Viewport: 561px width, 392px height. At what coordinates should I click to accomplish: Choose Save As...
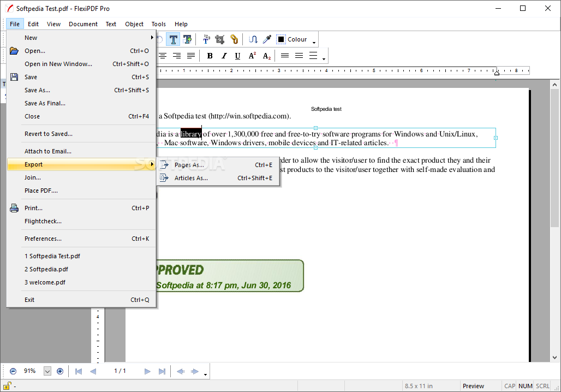pyautogui.click(x=81, y=90)
